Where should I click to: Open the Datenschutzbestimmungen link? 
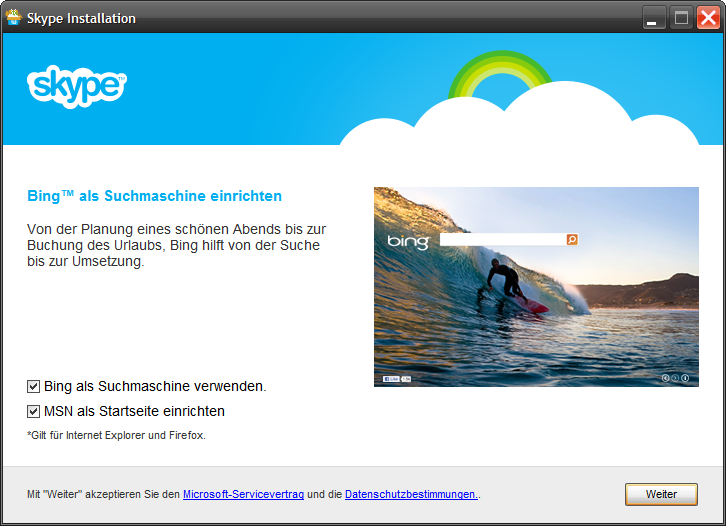411,495
